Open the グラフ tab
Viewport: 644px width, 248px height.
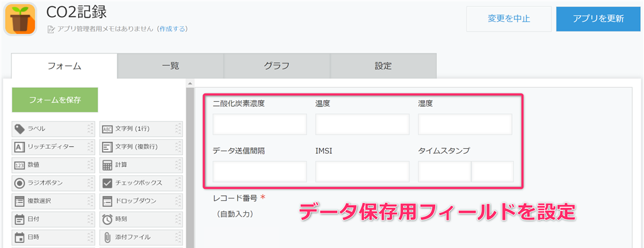click(277, 65)
